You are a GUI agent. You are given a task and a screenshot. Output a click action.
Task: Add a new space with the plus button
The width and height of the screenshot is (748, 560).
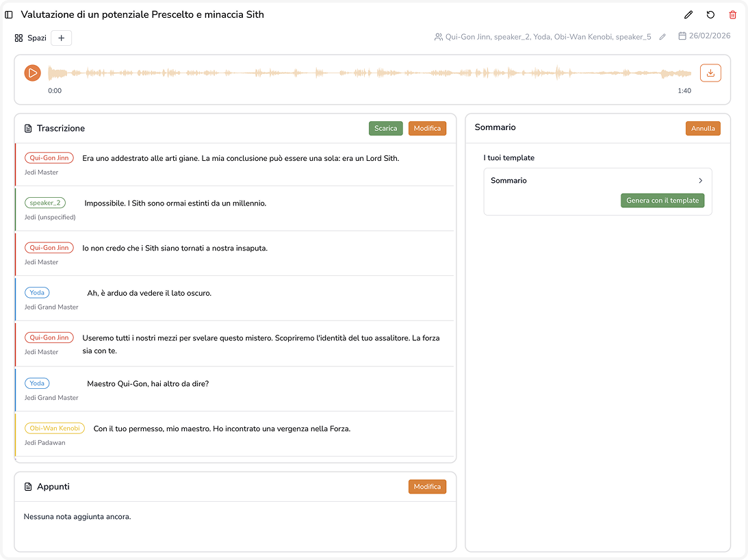point(61,38)
